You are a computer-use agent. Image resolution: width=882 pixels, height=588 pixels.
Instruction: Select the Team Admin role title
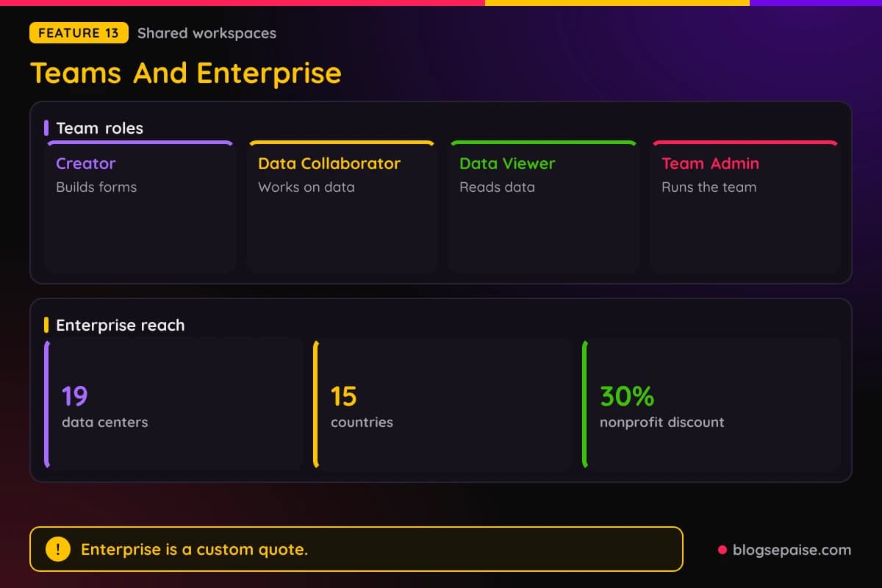710,163
